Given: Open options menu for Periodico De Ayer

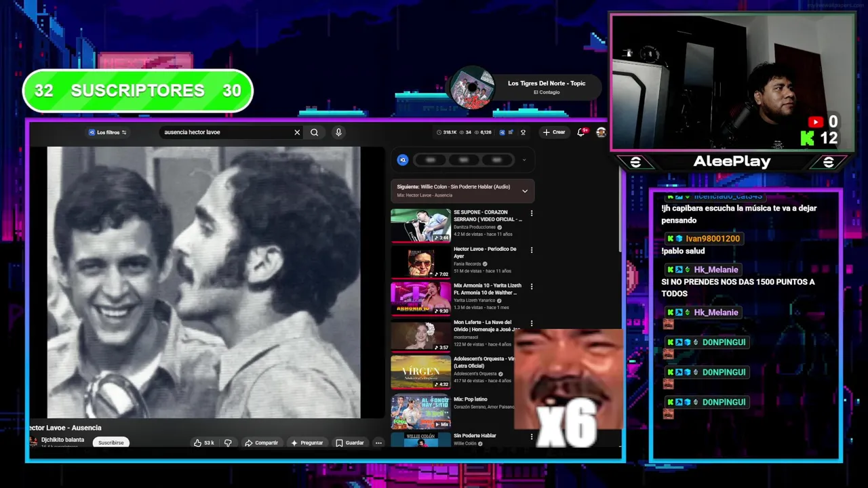Looking at the screenshot, I should 532,249.
